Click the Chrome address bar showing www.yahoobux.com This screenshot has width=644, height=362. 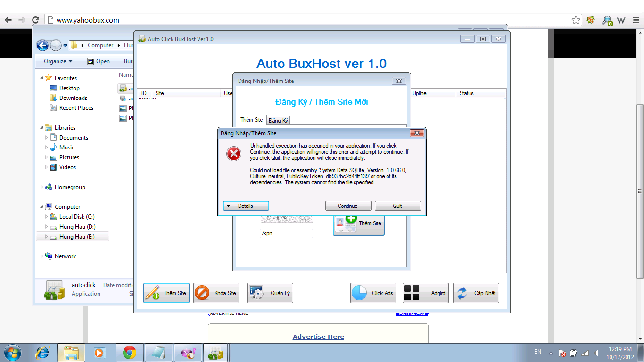click(x=306, y=20)
